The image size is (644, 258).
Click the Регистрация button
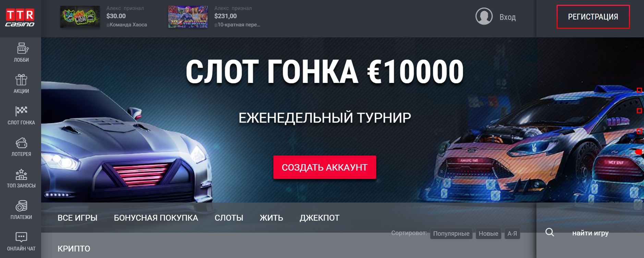coord(593,17)
